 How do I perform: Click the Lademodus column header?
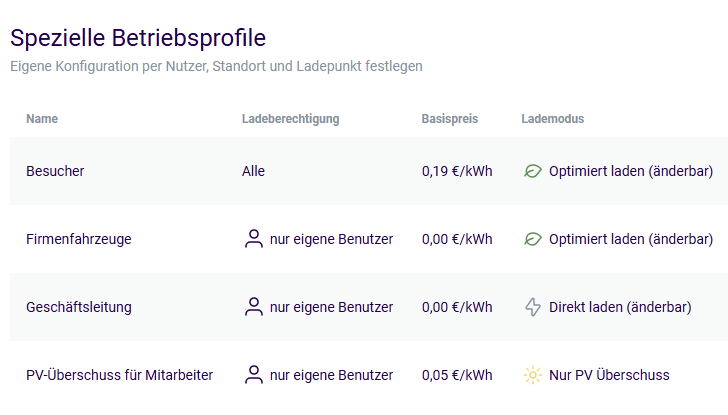[x=552, y=119]
